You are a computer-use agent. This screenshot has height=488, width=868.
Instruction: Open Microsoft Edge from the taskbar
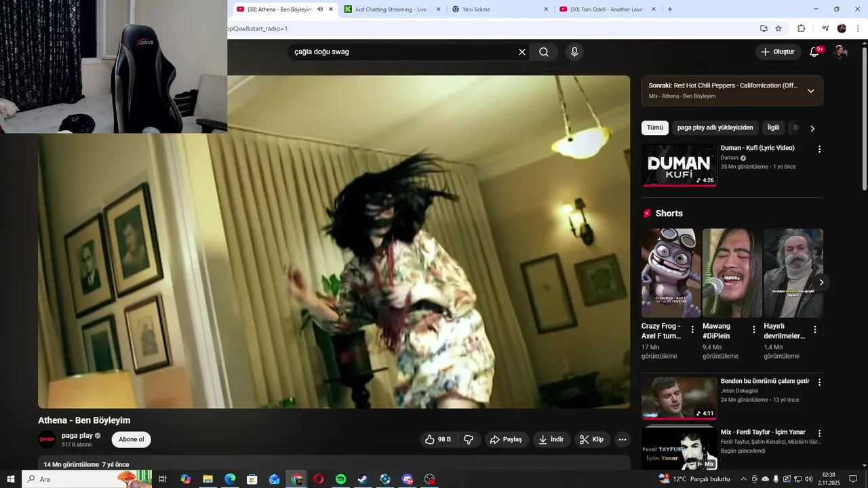[x=230, y=479]
